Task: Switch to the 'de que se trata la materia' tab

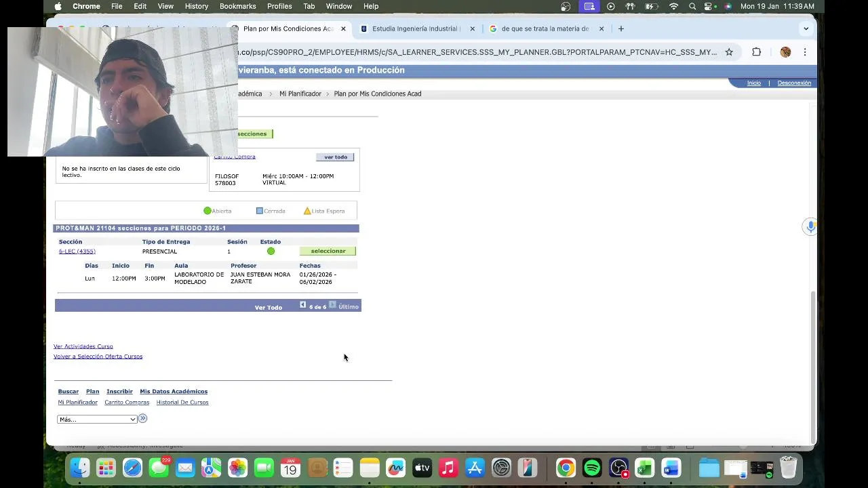Action: click(545, 28)
